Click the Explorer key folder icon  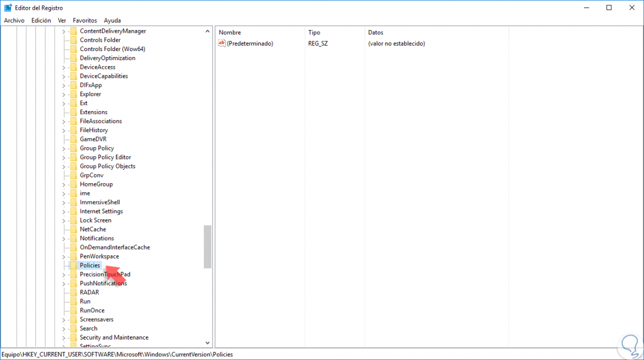[x=74, y=94]
